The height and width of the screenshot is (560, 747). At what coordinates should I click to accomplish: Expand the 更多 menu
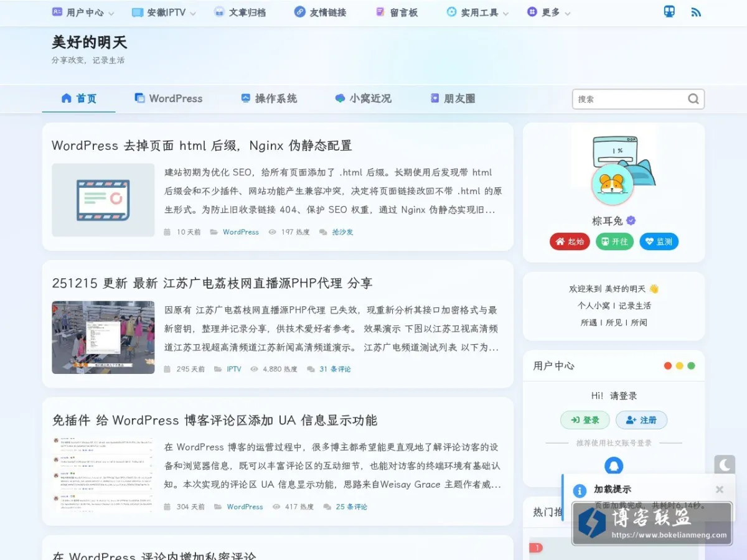pos(549,12)
